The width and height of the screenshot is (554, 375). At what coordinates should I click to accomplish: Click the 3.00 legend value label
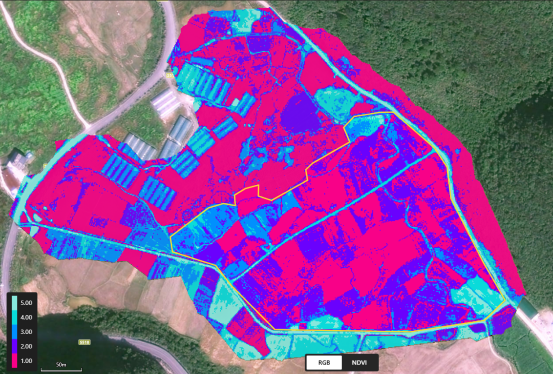[26, 332]
